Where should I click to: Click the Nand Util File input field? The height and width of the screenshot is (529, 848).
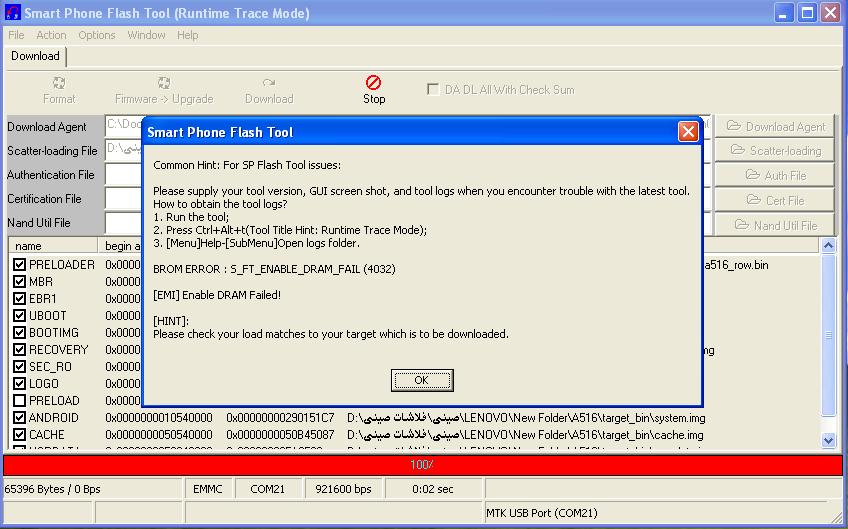124,223
